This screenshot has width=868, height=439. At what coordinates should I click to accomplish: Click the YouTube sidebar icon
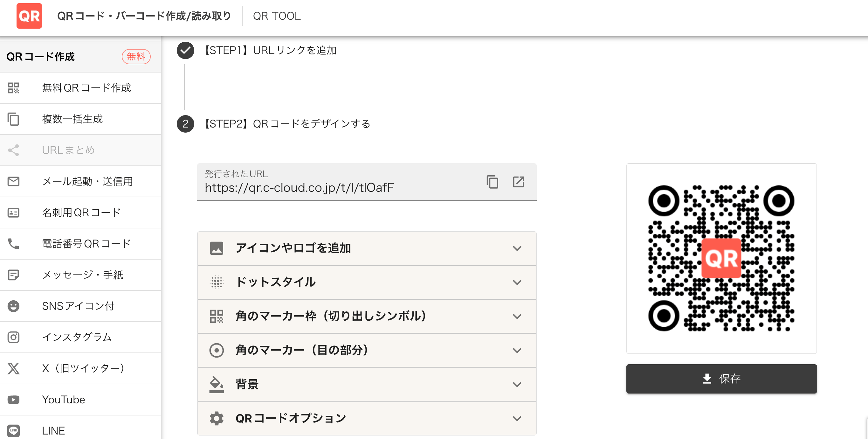tap(13, 400)
